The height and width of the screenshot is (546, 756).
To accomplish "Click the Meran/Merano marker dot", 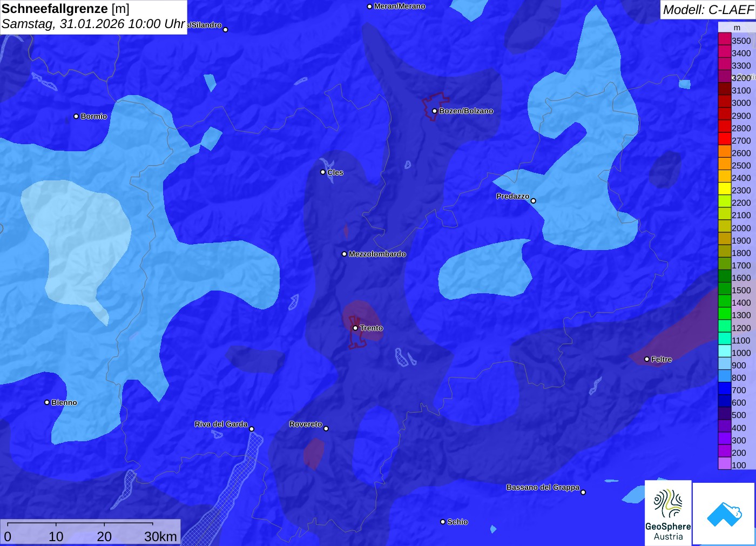I will 369,6.
